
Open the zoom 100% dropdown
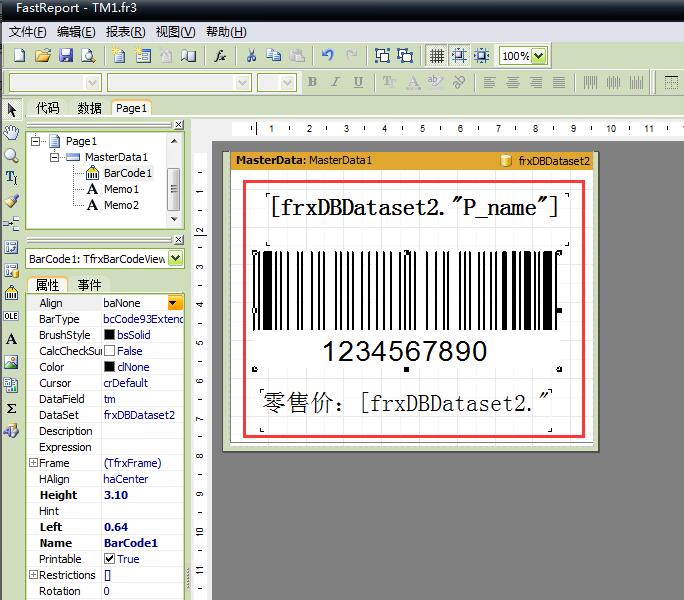(x=539, y=56)
